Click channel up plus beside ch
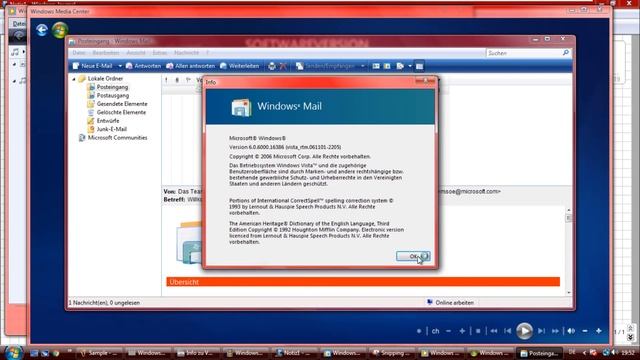 pyautogui.click(x=462, y=331)
